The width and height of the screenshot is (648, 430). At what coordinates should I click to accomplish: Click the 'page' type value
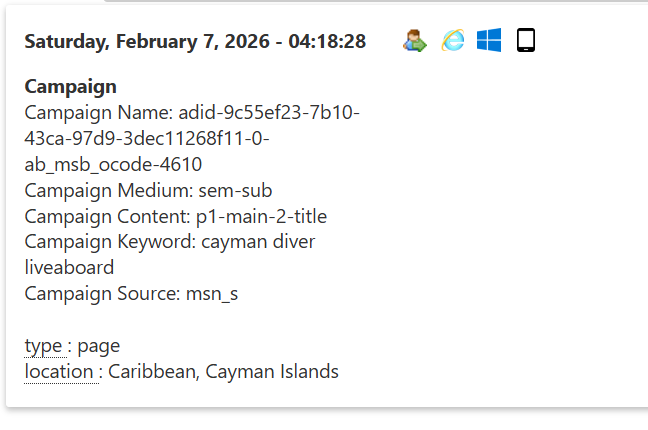pyautogui.click(x=99, y=346)
